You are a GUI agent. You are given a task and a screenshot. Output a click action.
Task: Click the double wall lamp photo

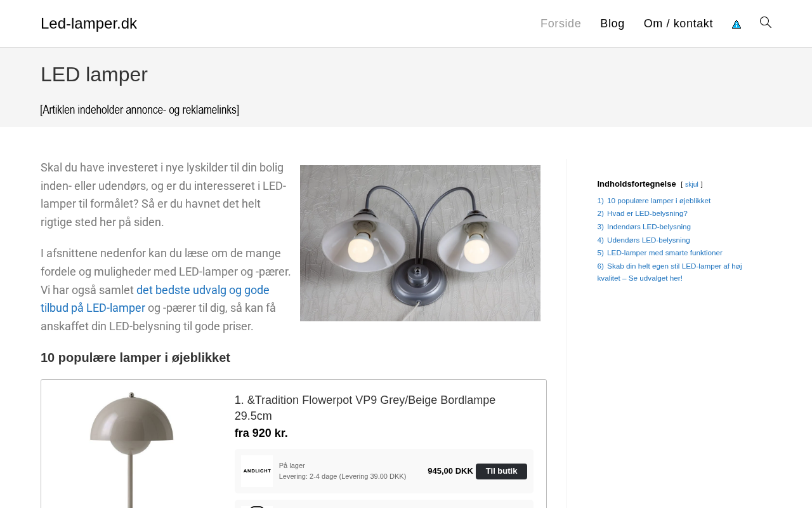[x=420, y=243]
